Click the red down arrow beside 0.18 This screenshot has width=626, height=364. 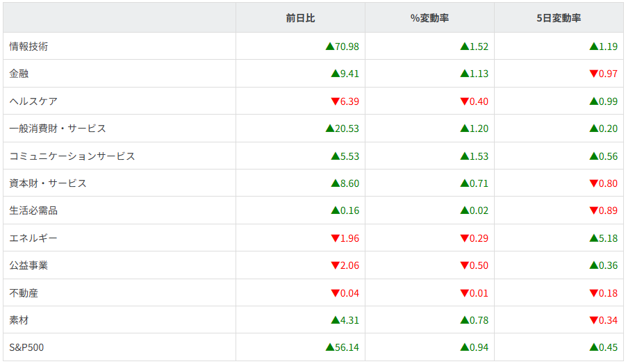coord(593,293)
